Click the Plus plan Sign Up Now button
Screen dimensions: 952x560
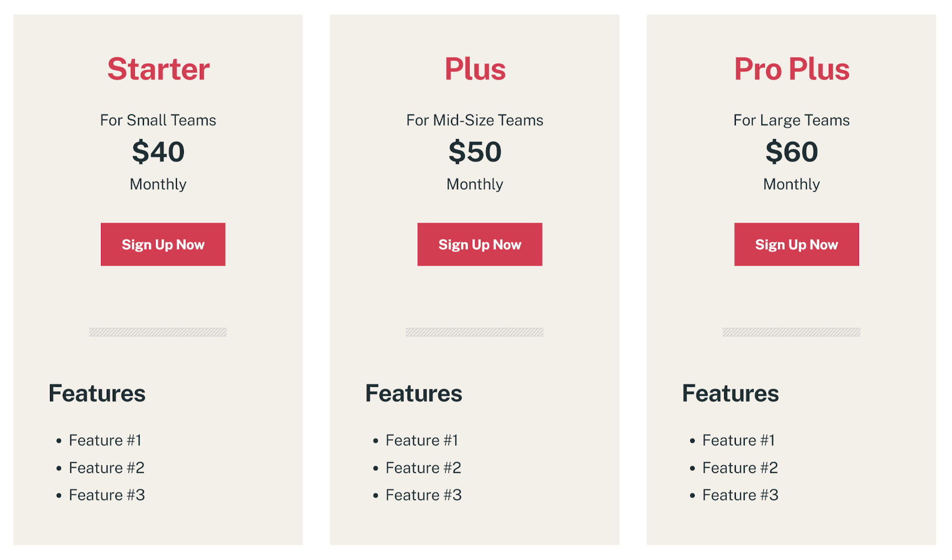[x=479, y=244]
